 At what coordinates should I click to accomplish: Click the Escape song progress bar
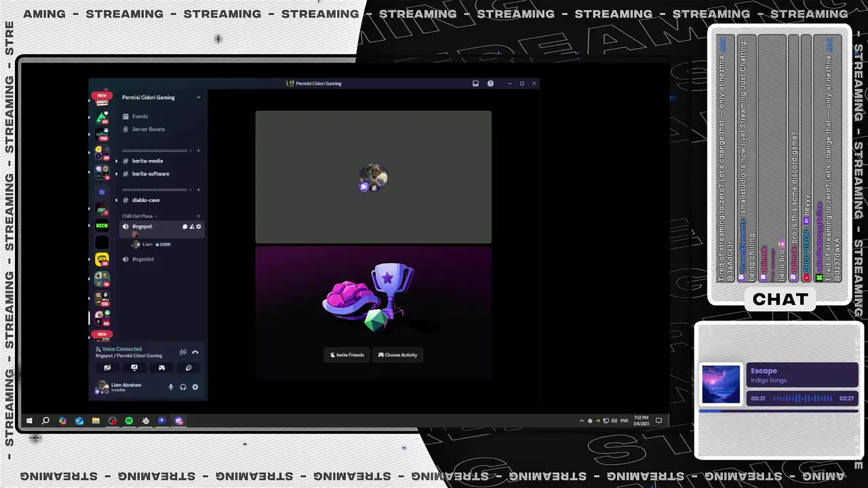[778, 411]
